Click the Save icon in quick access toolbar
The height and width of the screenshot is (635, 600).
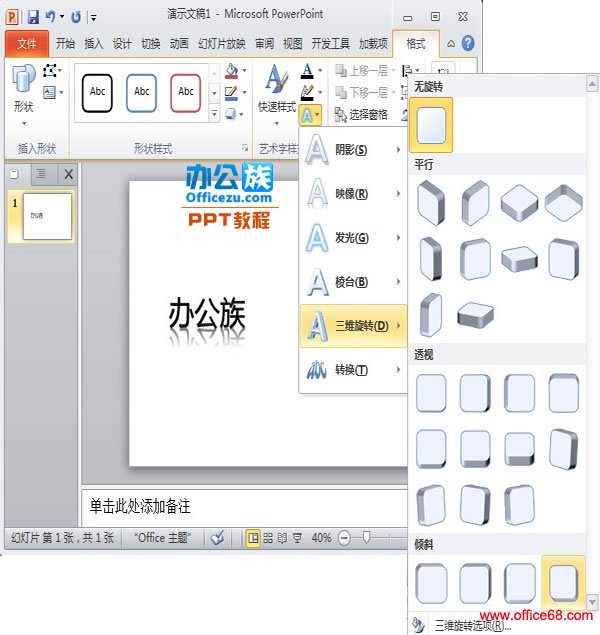point(33,17)
